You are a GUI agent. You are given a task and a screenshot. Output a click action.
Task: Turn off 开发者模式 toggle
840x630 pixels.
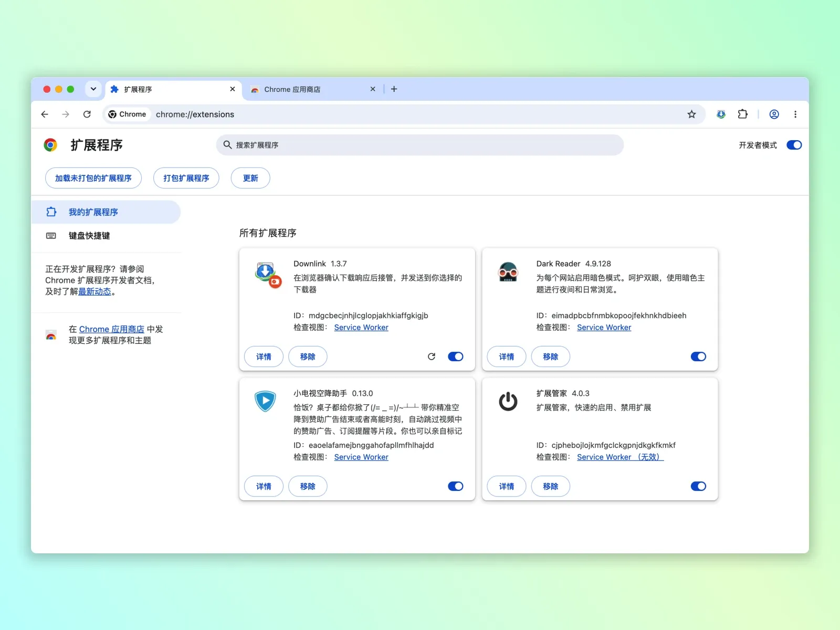click(794, 145)
